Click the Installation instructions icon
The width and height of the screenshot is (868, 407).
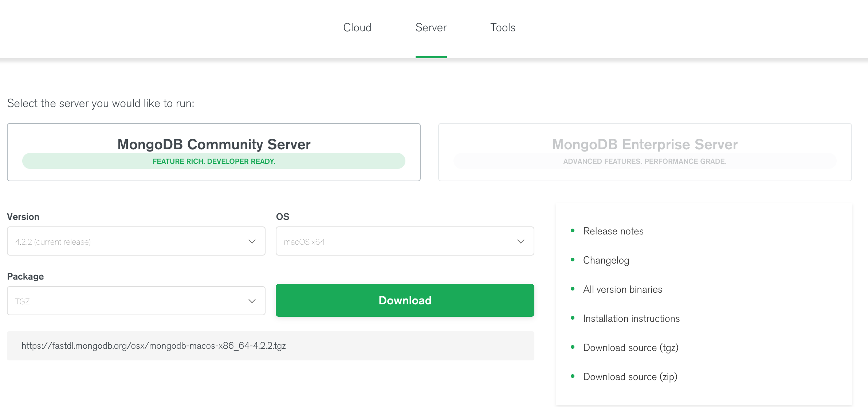(x=575, y=318)
